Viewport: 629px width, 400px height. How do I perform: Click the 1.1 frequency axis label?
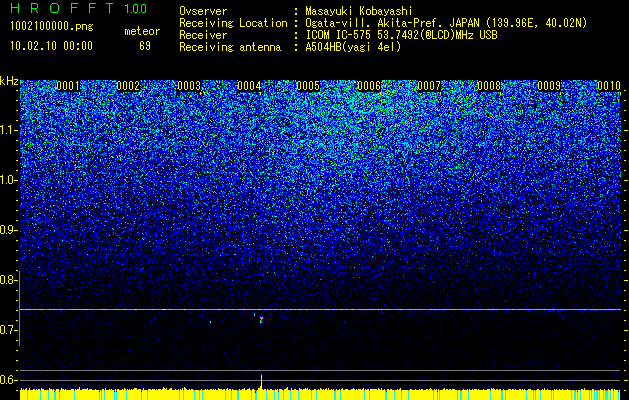click(x=7, y=130)
